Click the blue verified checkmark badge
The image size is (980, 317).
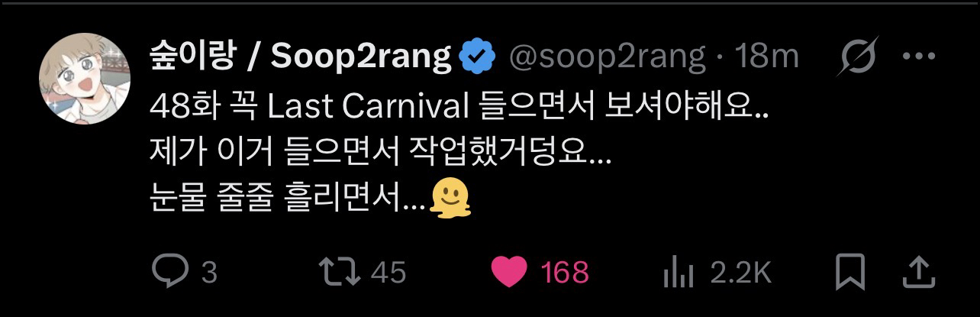[479, 57]
